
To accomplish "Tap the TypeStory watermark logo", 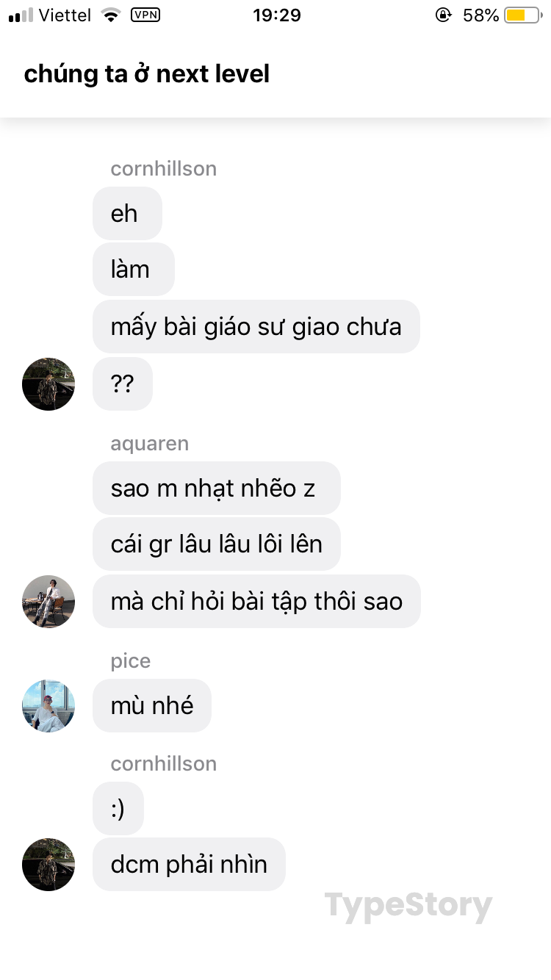I will point(408,906).
